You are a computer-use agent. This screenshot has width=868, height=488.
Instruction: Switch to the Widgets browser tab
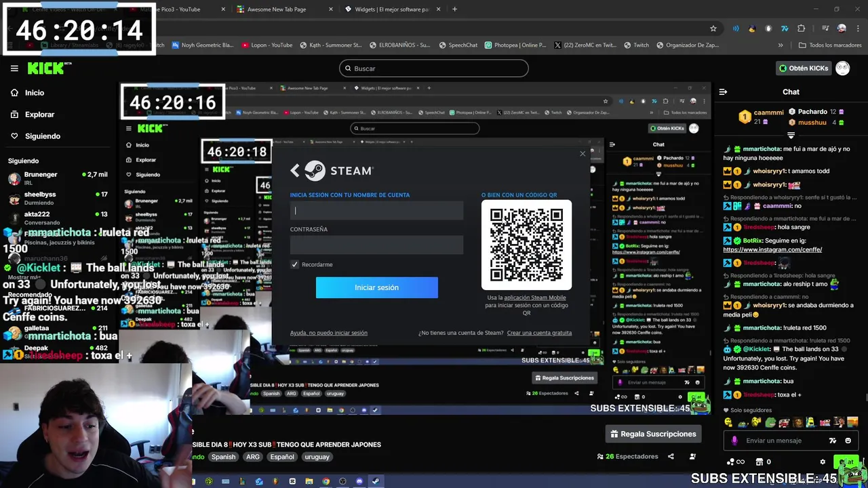pos(392,9)
